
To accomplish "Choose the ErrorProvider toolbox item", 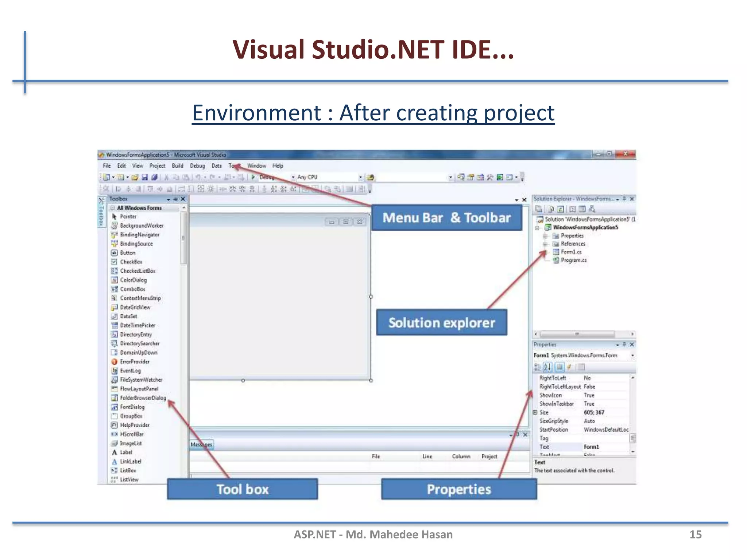I will [x=135, y=362].
